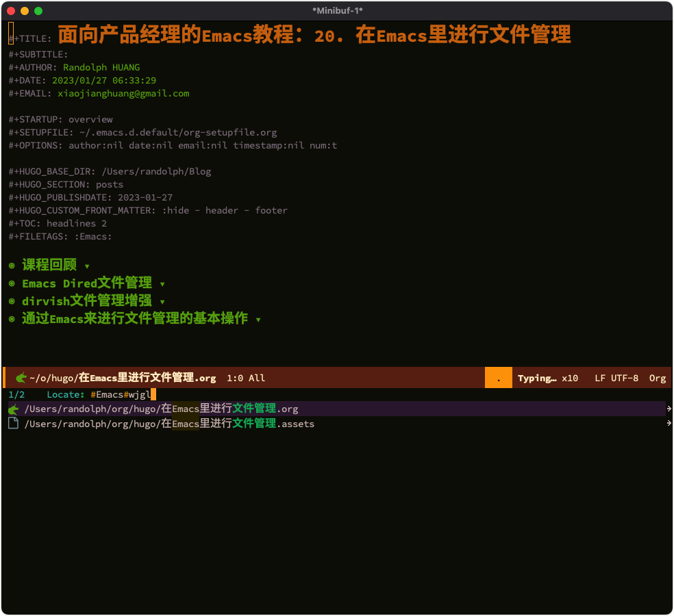
Task: Minimize the window with the yellow button
Action: (x=25, y=11)
